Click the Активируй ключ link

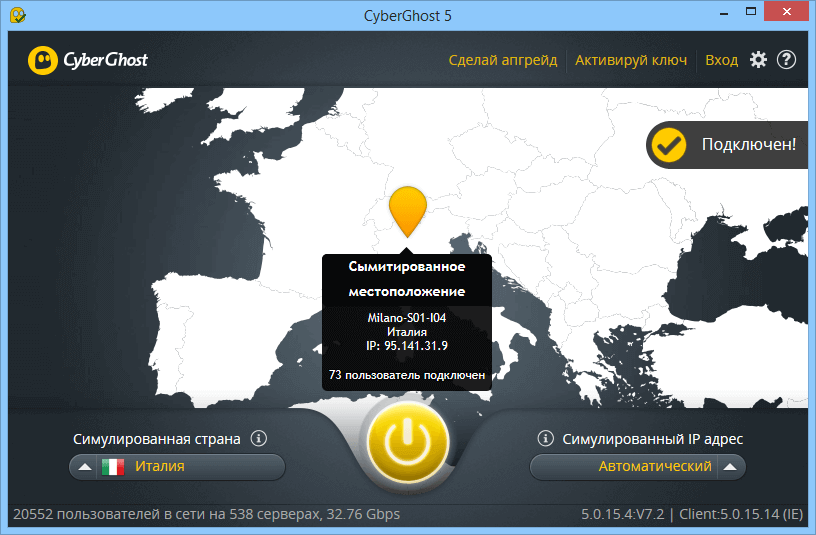pyautogui.click(x=631, y=60)
